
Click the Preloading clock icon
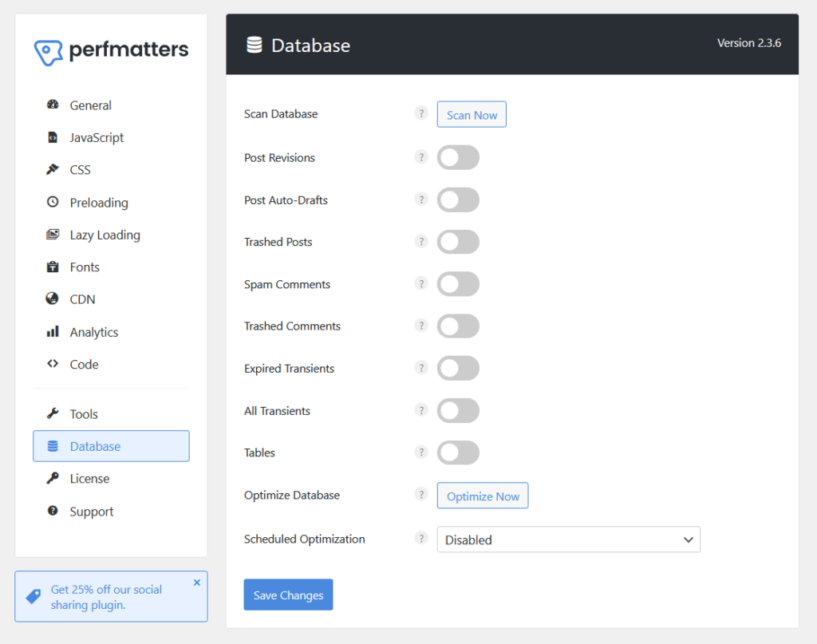pos(53,202)
